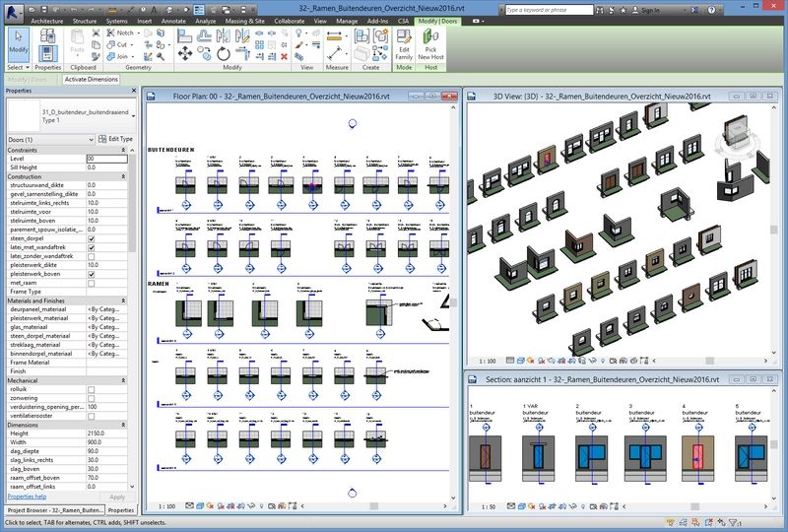
Task: Open the Properties help link
Action: [28, 498]
